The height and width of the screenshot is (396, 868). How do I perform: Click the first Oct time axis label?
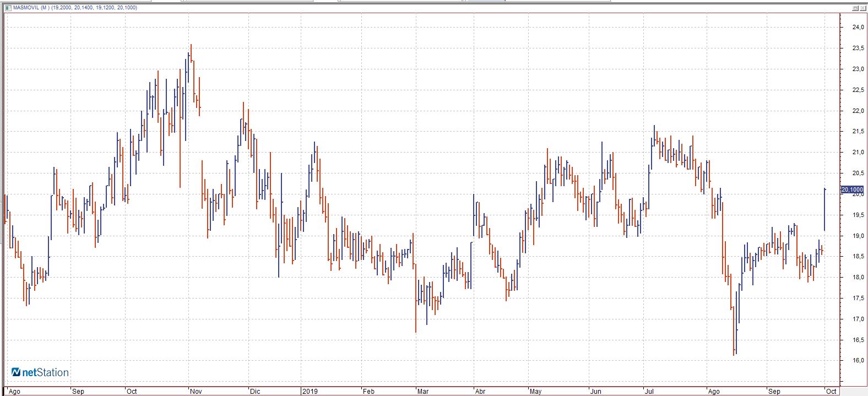click(x=132, y=392)
